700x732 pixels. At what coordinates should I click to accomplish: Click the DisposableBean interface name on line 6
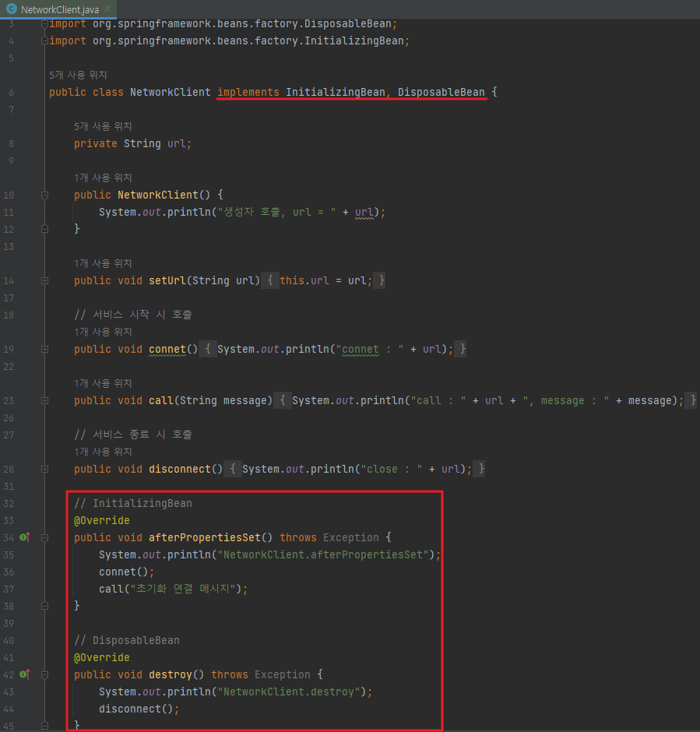click(441, 92)
